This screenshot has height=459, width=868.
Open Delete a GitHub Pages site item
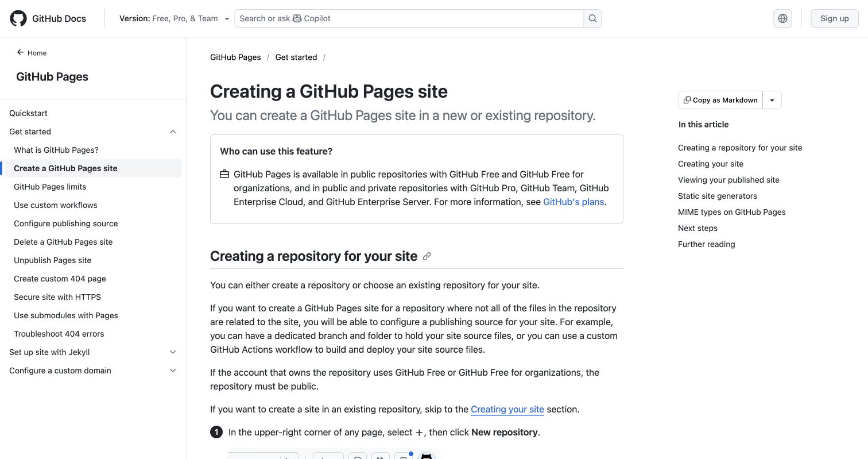(63, 242)
